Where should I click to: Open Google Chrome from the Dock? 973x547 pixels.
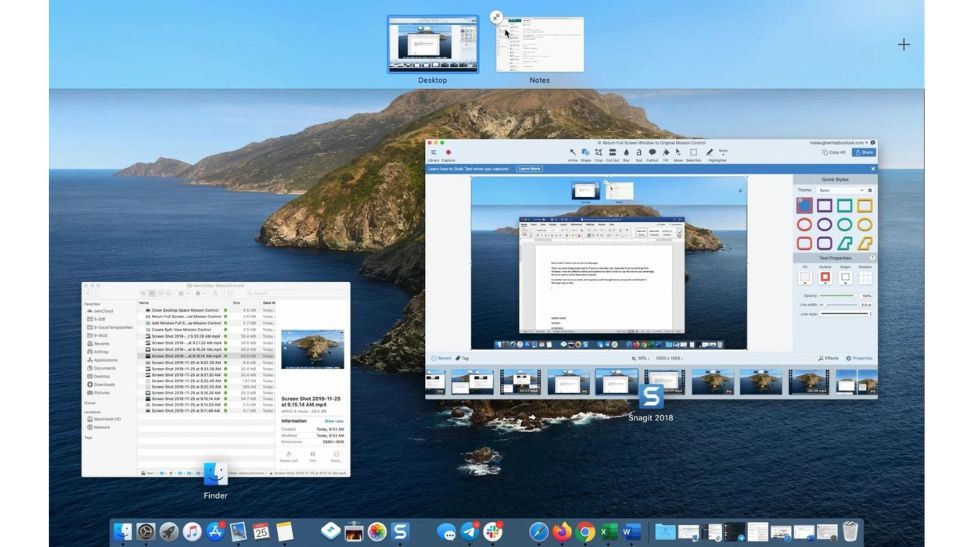(585, 531)
